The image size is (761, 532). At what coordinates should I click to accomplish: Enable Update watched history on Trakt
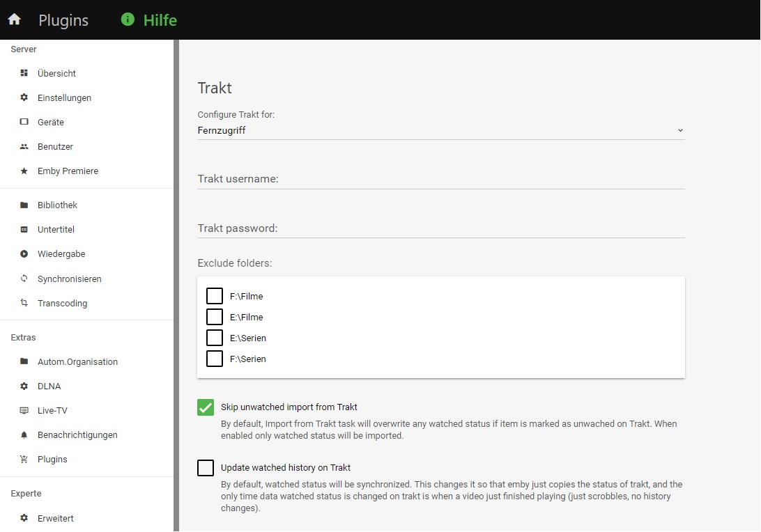[x=206, y=468]
